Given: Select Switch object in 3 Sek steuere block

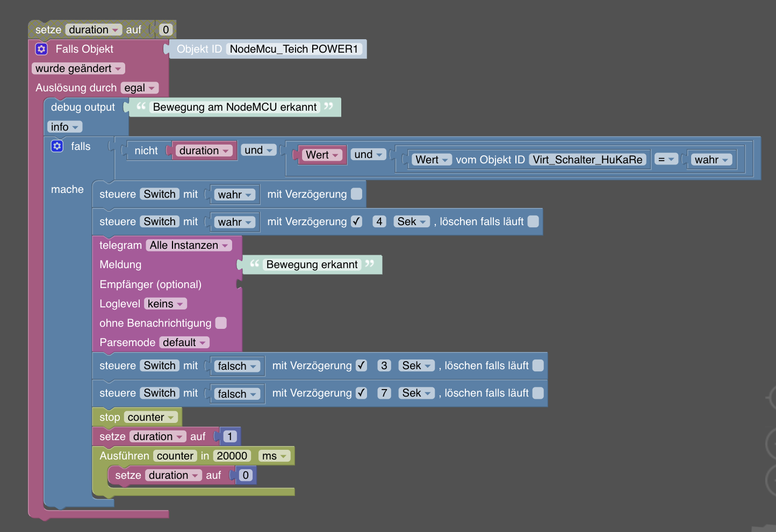Looking at the screenshot, I should coord(160,365).
